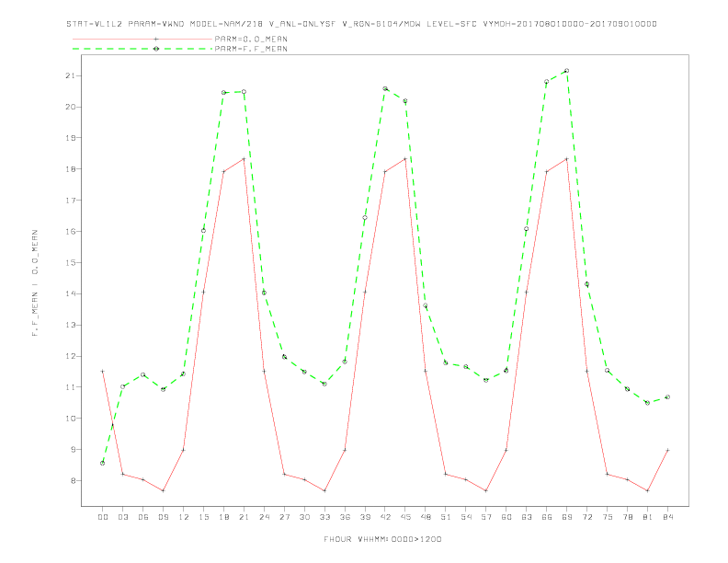
Task: Select the PARM=O.O_MEAN legend label
Action: tap(251, 39)
